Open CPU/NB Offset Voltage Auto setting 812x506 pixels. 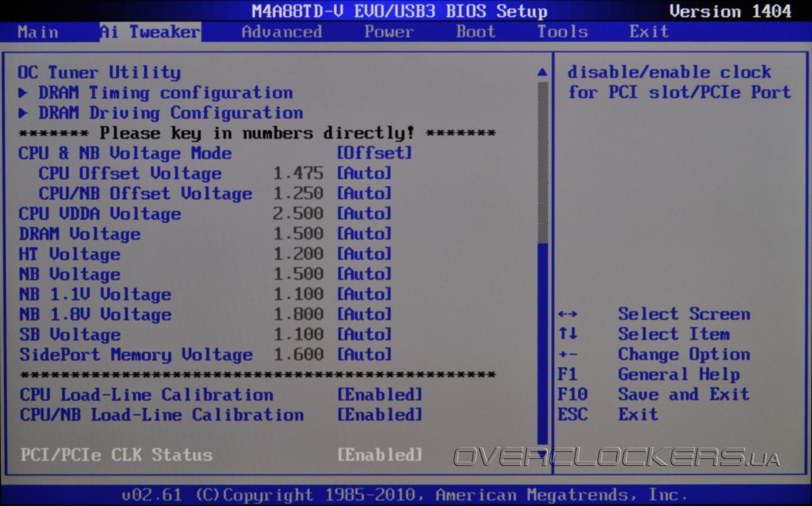[x=364, y=194]
